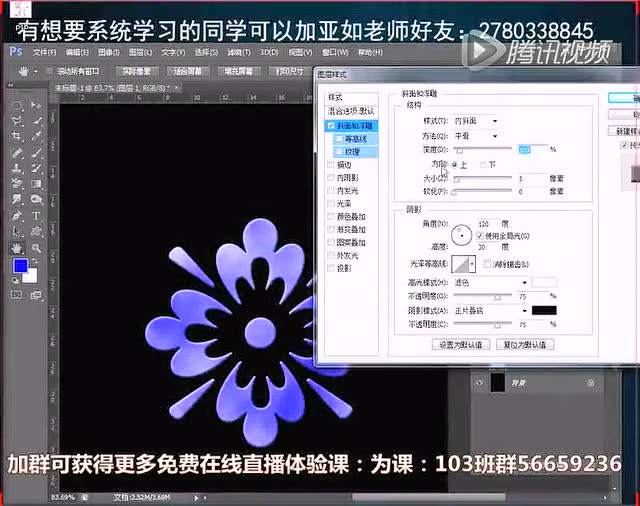
Task: Enable 描边 style checkbox
Action: click(331, 164)
